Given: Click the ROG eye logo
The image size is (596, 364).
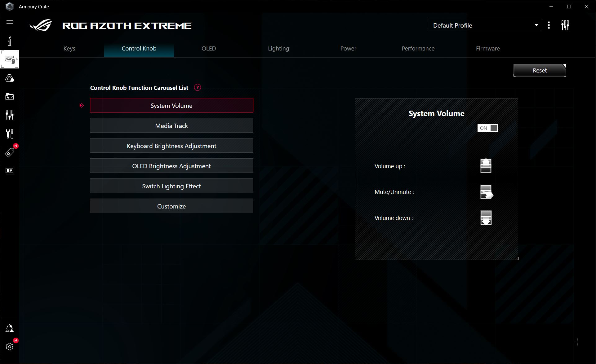Looking at the screenshot, I should (x=41, y=25).
